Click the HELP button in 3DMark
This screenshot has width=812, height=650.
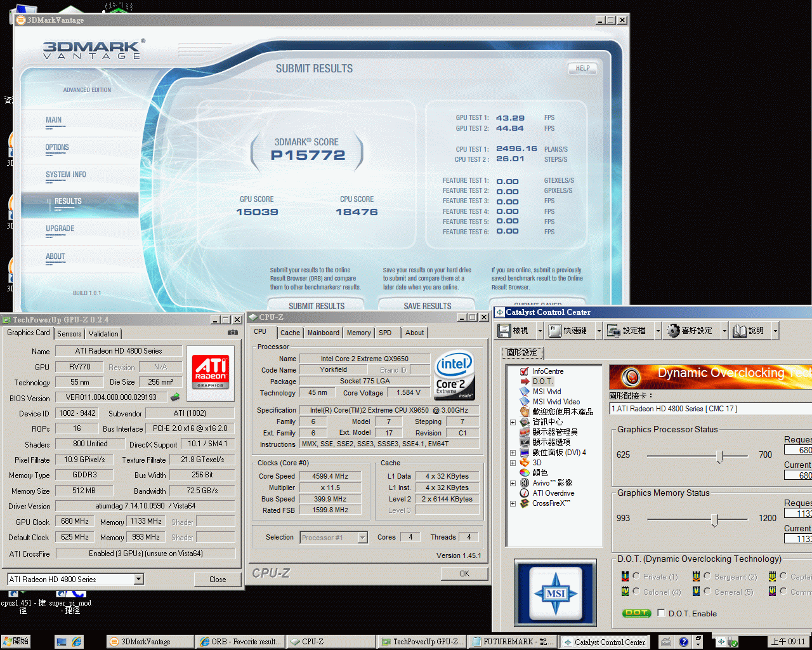pos(582,68)
